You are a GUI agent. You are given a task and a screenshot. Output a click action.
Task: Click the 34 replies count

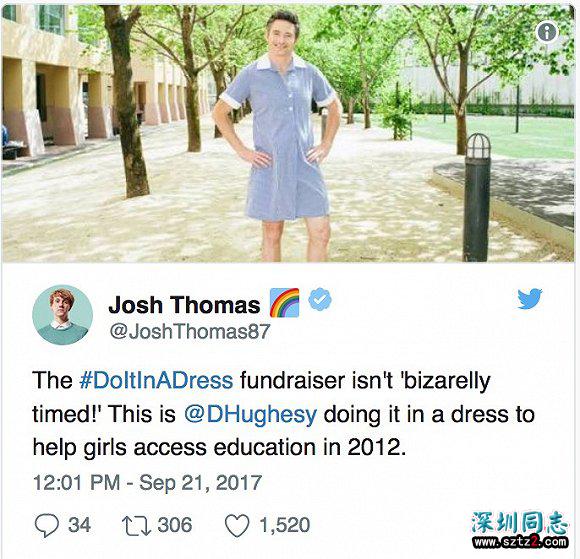coord(80,525)
